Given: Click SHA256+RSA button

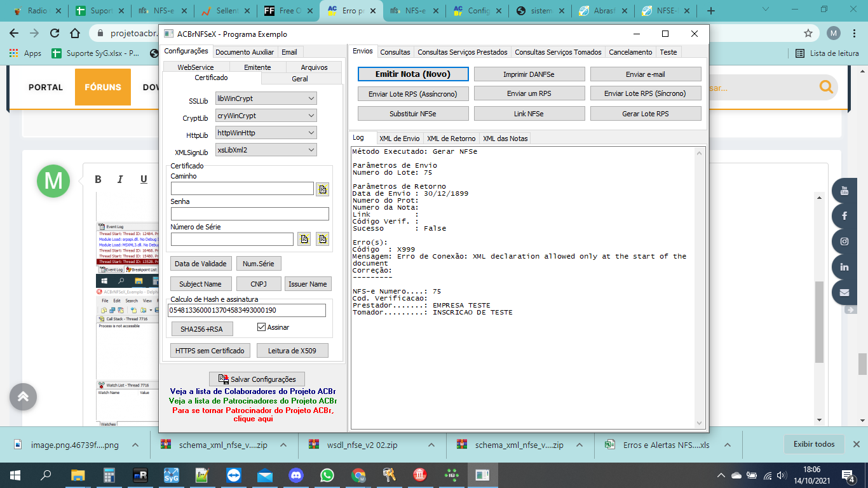Looking at the screenshot, I should point(202,329).
